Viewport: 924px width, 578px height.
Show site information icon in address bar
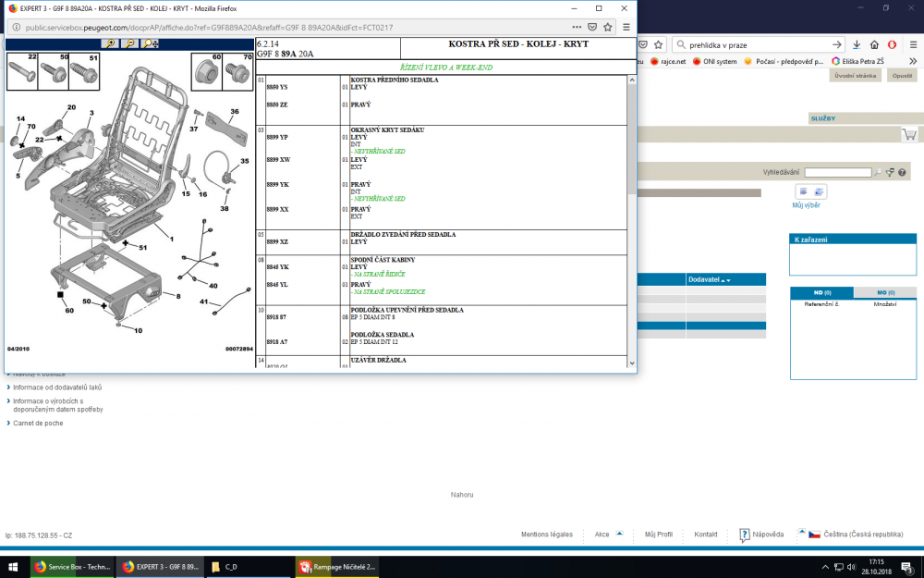(16, 27)
